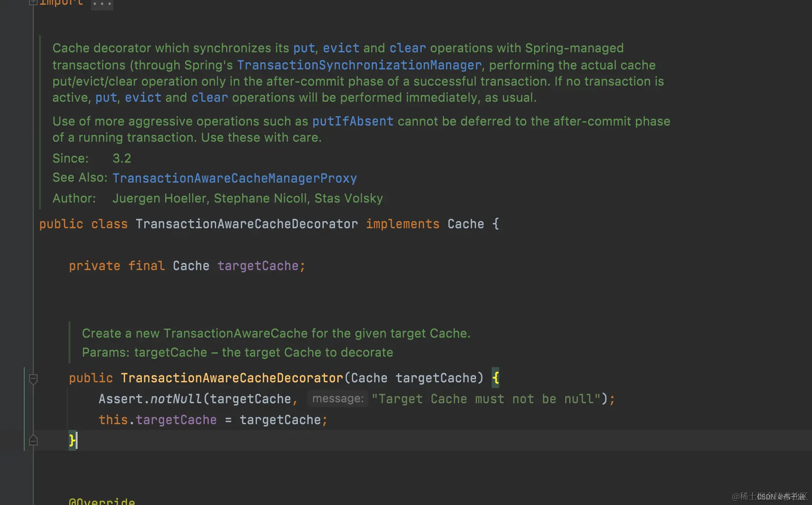Click the Assert class reference
Image resolution: width=812 pixels, height=505 pixels.
[x=120, y=399]
